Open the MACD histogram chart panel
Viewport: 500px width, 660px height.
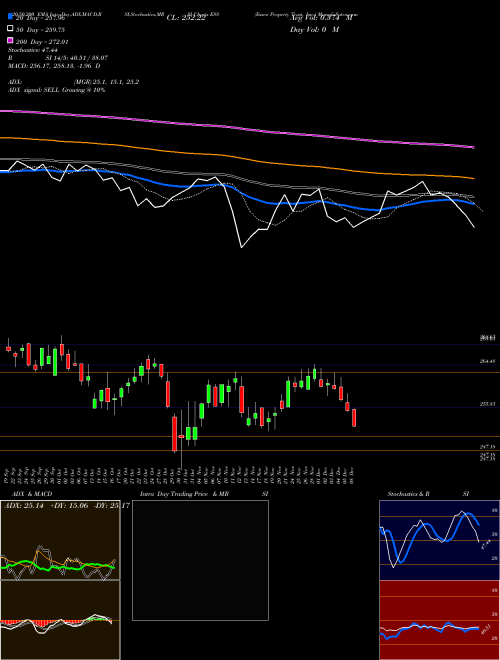[x=60, y=620]
